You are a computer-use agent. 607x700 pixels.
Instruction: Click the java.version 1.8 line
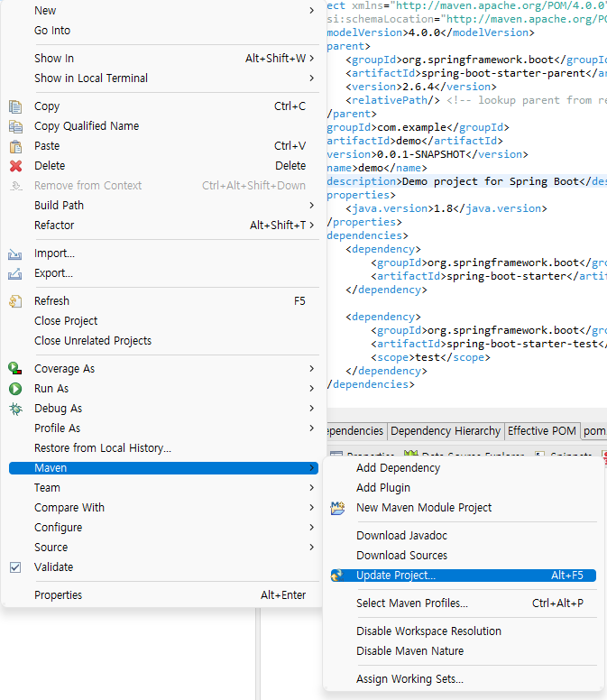tap(446, 208)
